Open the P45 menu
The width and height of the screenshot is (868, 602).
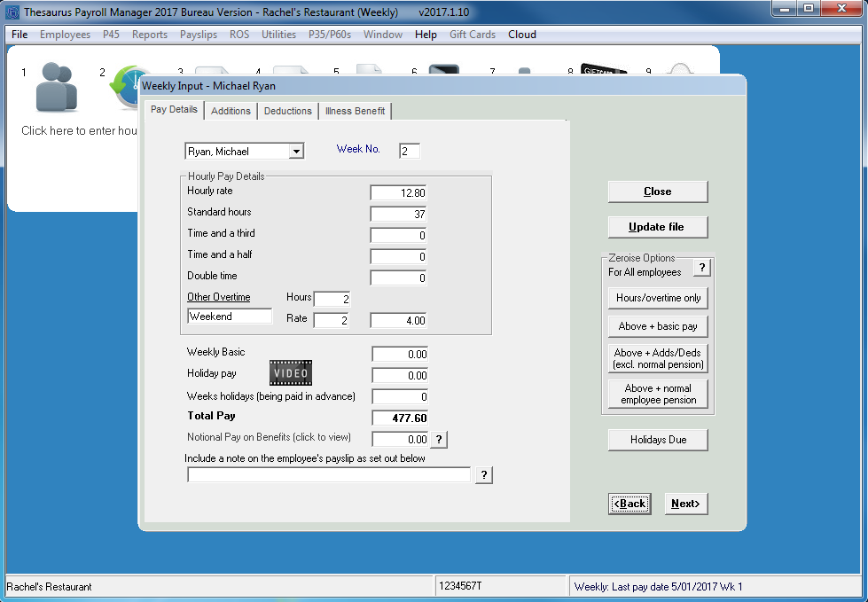point(111,35)
